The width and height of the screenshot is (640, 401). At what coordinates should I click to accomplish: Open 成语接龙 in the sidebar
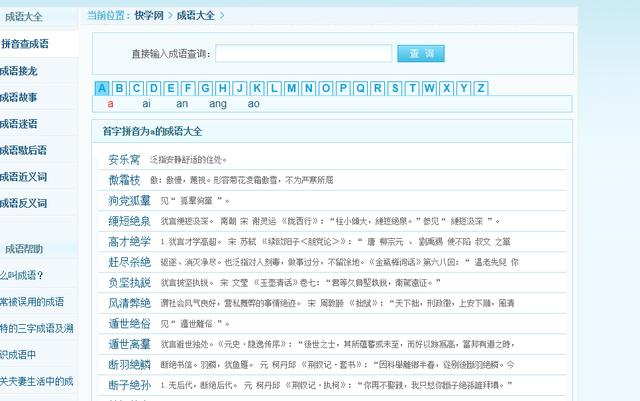[18, 71]
